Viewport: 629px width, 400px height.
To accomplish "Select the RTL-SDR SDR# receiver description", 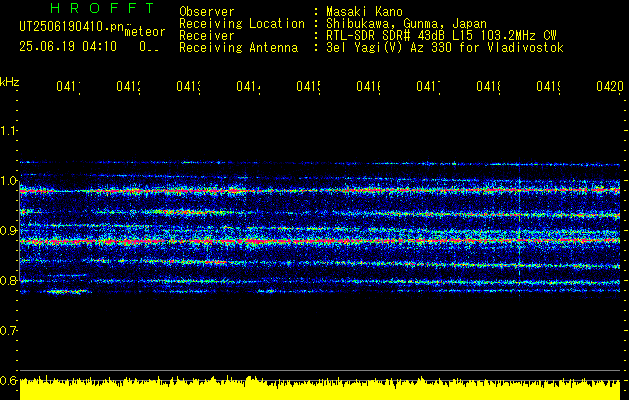I will [441, 36].
